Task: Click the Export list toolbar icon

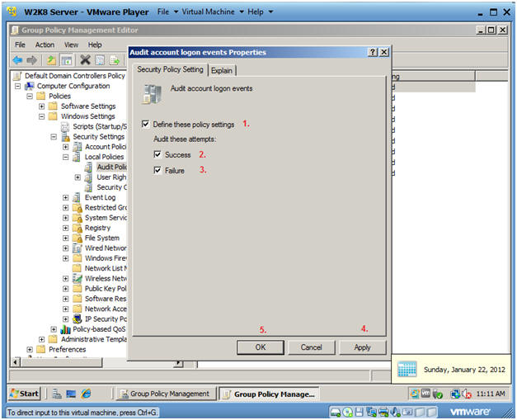Action: pos(115,60)
